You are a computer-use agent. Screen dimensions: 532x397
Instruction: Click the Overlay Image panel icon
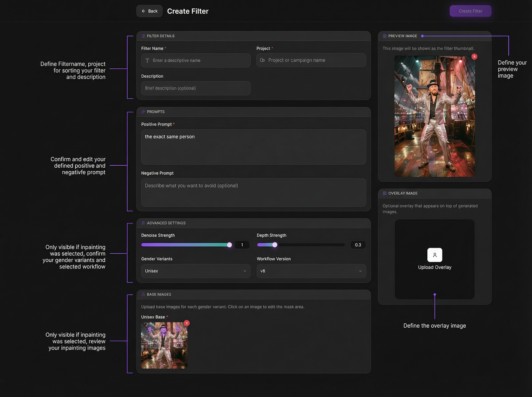click(x=385, y=193)
